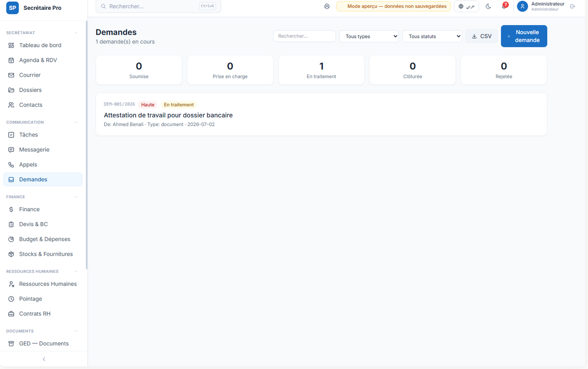The width and height of the screenshot is (588, 369).
Task: Click the En traitement badge on request
Action: coord(179,105)
